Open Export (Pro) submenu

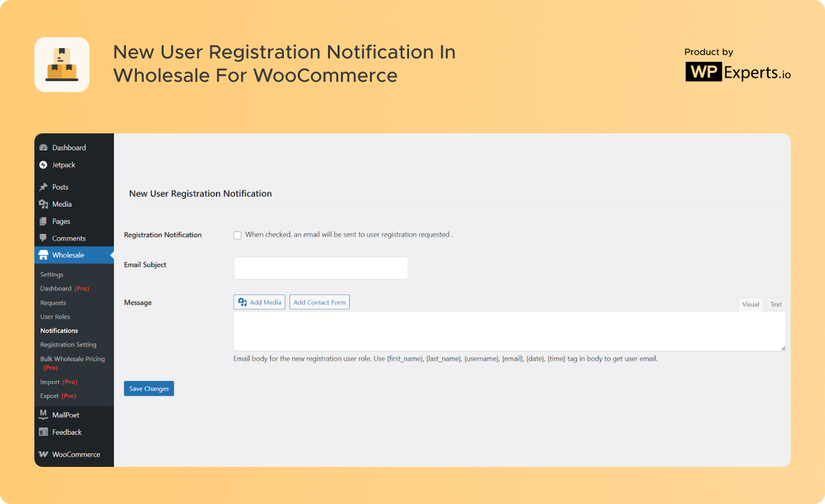tap(58, 396)
